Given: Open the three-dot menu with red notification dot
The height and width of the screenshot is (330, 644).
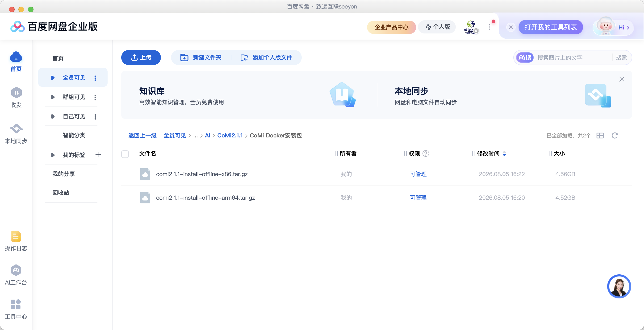Looking at the screenshot, I should click(x=489, y=27).
